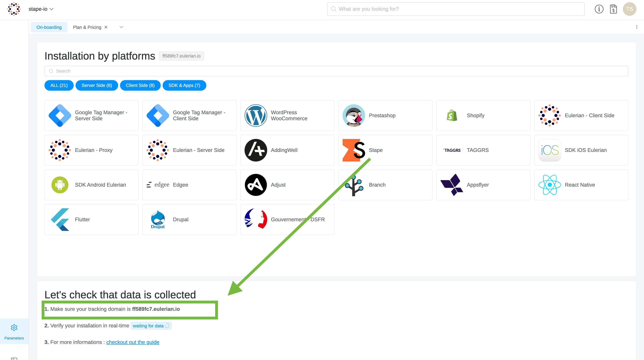The image size is (644, 360).
Task: Open the billing invoice icon in the top bar
Action: (613, 9)
